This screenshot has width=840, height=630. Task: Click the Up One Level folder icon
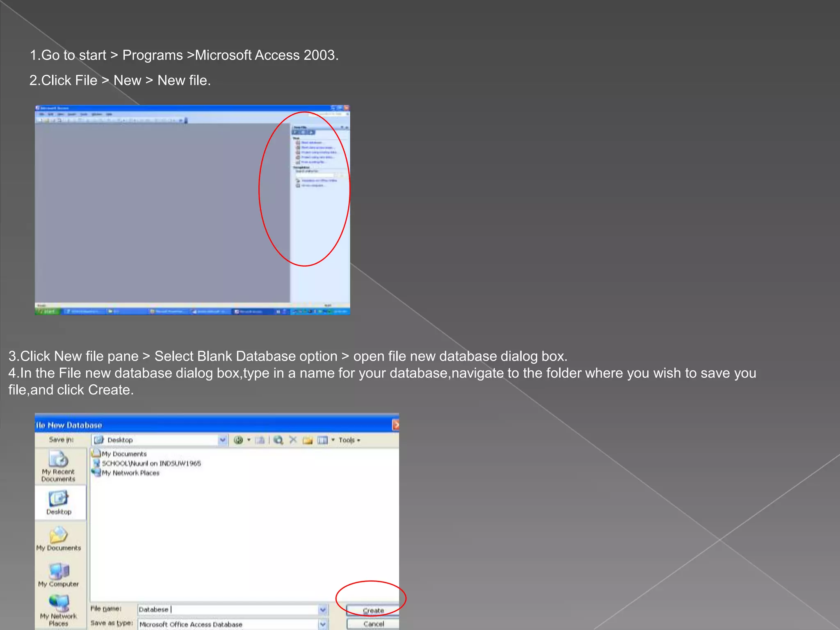tap(260, 440)
